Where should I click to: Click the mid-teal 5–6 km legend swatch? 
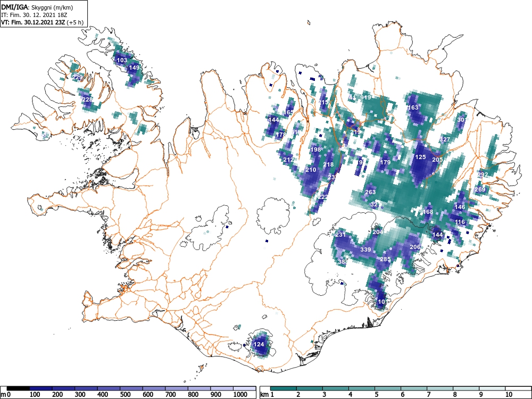388,388
